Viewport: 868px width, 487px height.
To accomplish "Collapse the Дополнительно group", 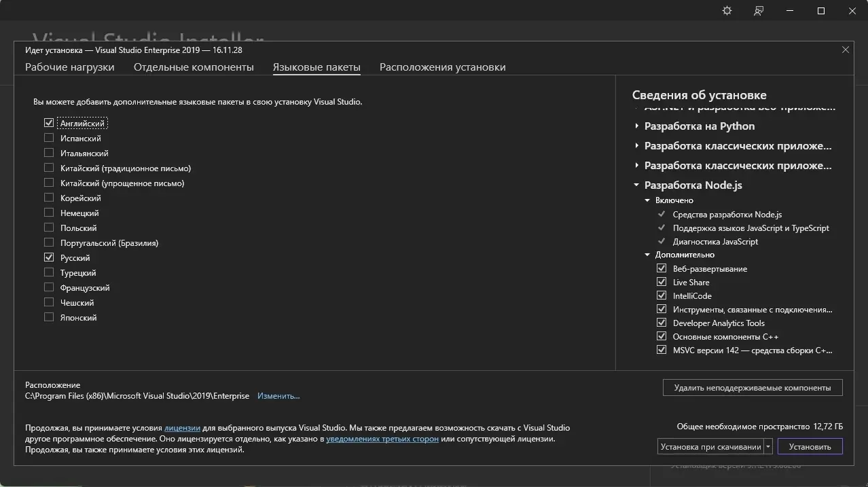I will [647, 255].
